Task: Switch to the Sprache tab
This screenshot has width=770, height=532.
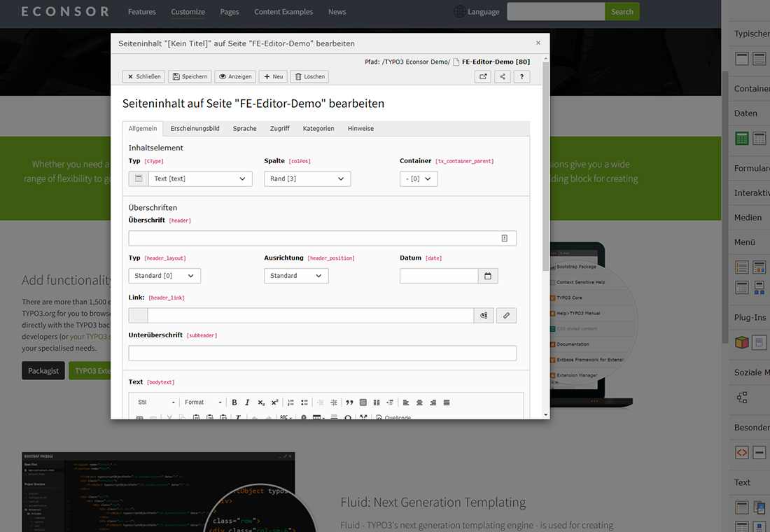Action: coord(244,129)
